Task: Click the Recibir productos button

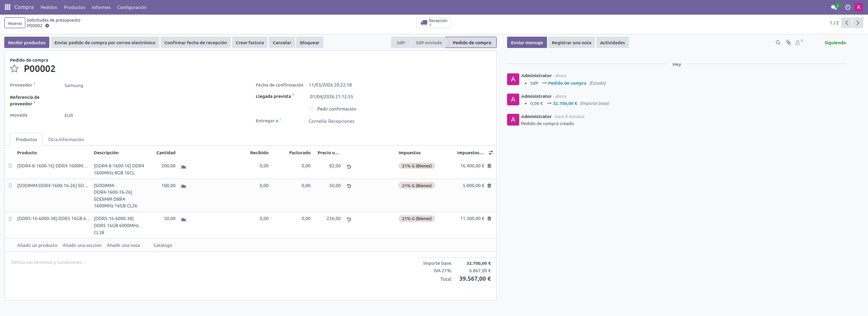Action: click(x=27, y=43)
